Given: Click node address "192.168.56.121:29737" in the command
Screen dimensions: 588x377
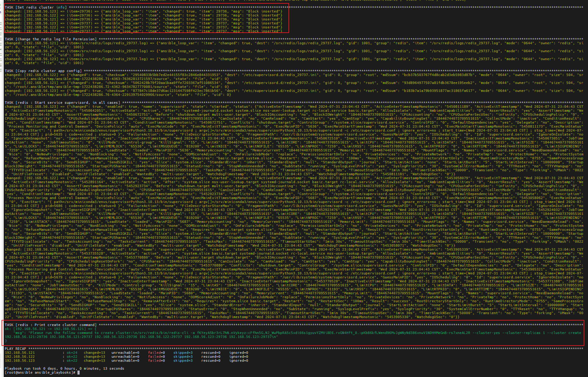Looking at the screenshot, I should (x=71, y=337).
